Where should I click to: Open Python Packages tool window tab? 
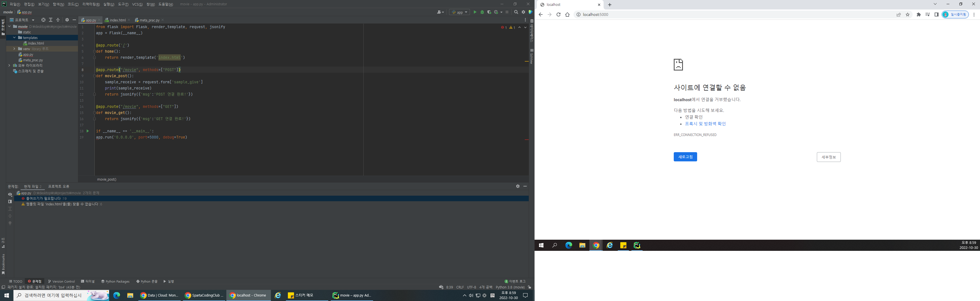[x=115, y=281]
